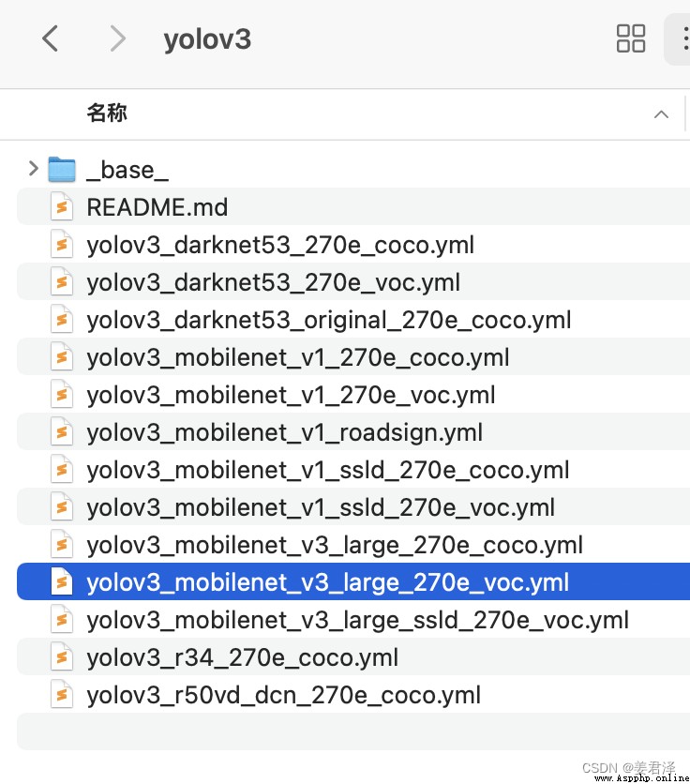Go forward with the right arrow
The width and height of the screenshot is (690, 784).
[x=117, y=38]
